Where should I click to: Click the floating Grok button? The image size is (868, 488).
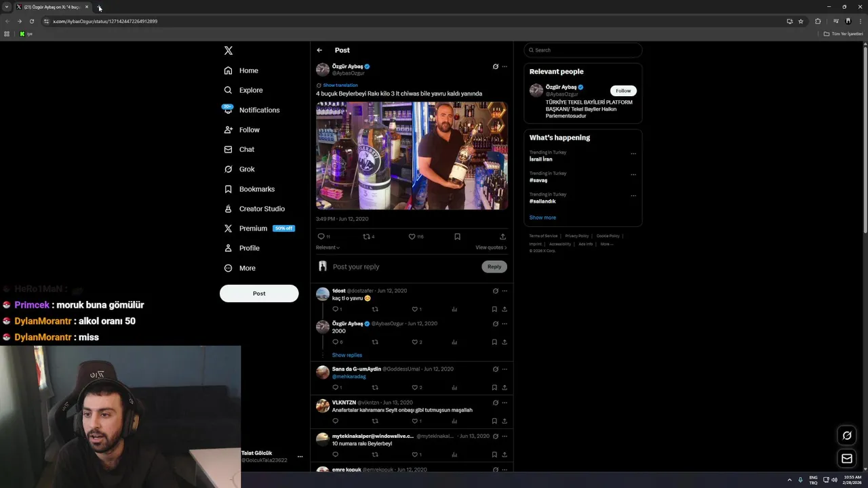(847, 436)
